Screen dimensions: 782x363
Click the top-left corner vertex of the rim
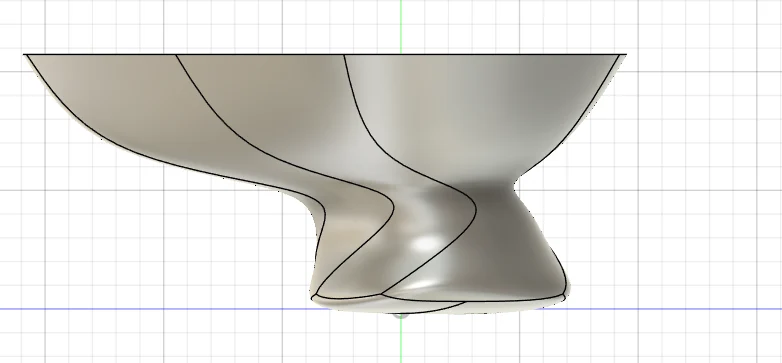coord(26,55)
